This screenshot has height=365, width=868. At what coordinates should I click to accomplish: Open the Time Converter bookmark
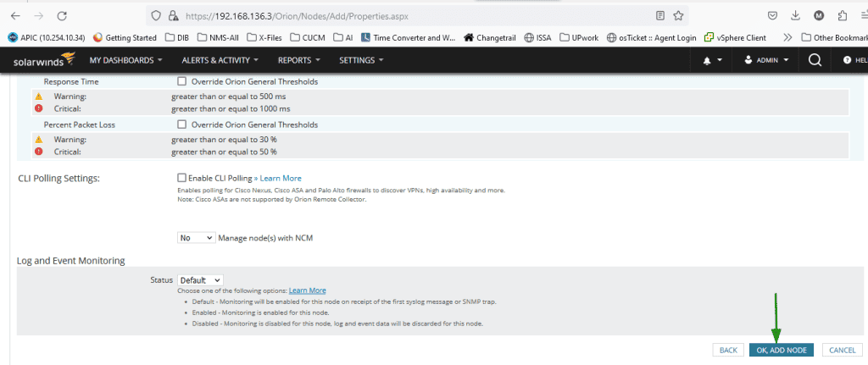(x=408, y=37)
